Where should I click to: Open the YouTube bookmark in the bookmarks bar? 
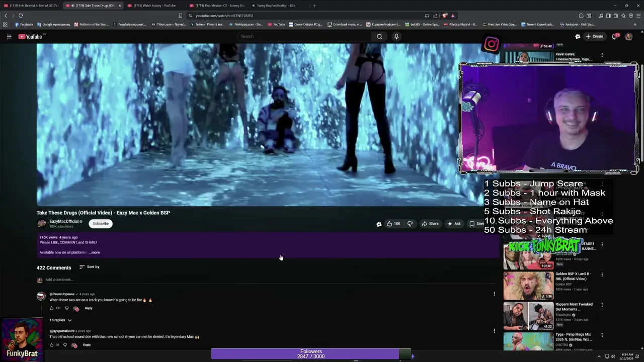[276, 24]
